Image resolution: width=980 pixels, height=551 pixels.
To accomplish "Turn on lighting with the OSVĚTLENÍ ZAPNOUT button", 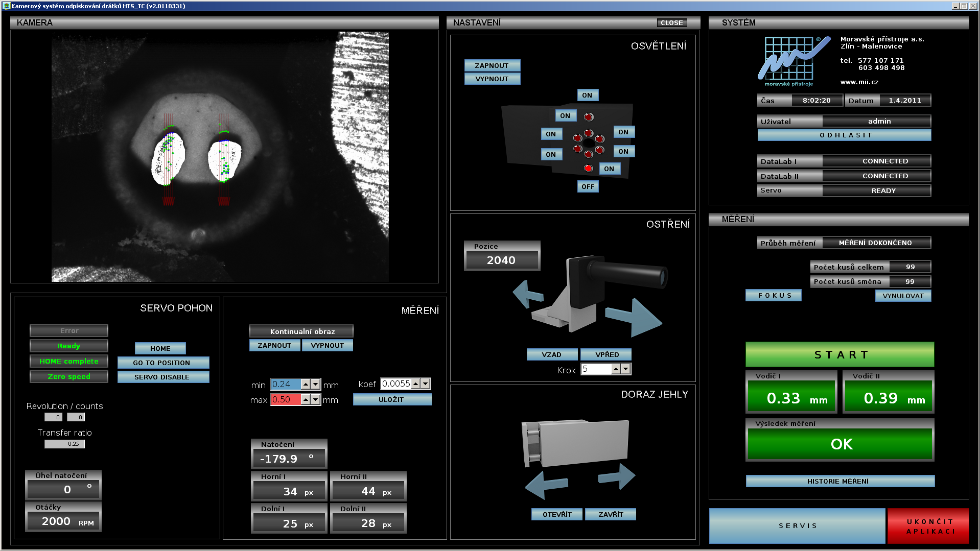I will pos(492,65).
